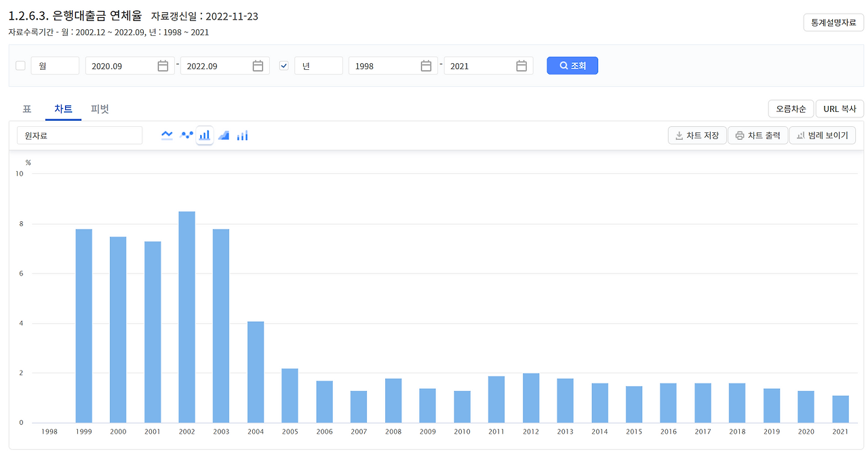Click the 월 period label field
Viewport: 868px width, 454px height.
[x=55, y=66]
